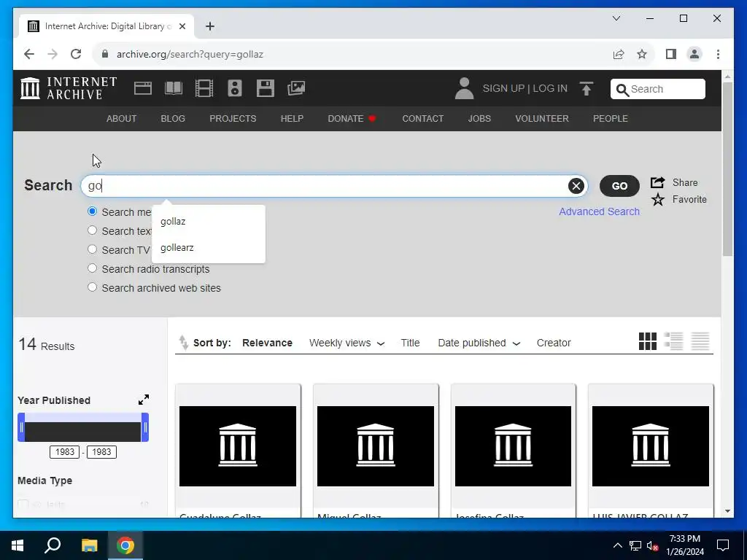Image resolution: width=747 pixels, height=560 pixels.
Task: Open the BLOG nav item
Action: point(173,119)
